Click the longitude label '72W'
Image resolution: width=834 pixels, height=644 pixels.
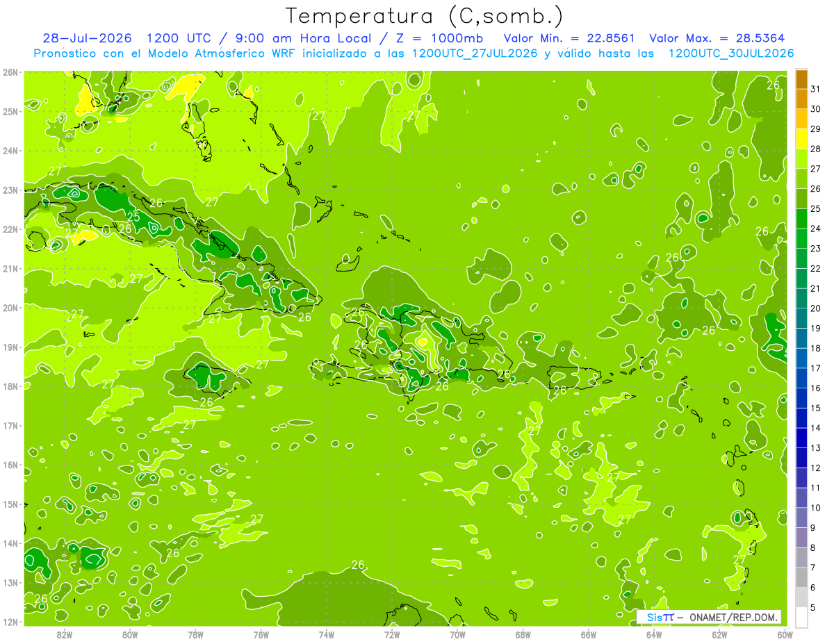392,634
